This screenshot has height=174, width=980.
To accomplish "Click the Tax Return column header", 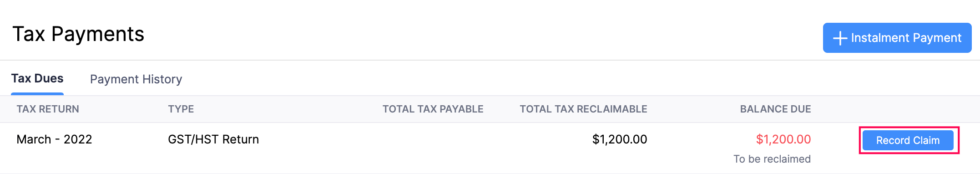I will click(x=48, y=109).
